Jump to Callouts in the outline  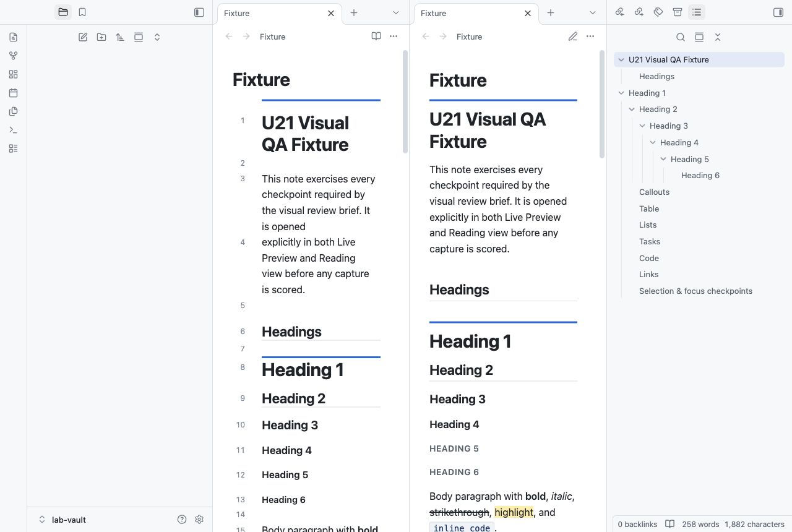[655, 192]
